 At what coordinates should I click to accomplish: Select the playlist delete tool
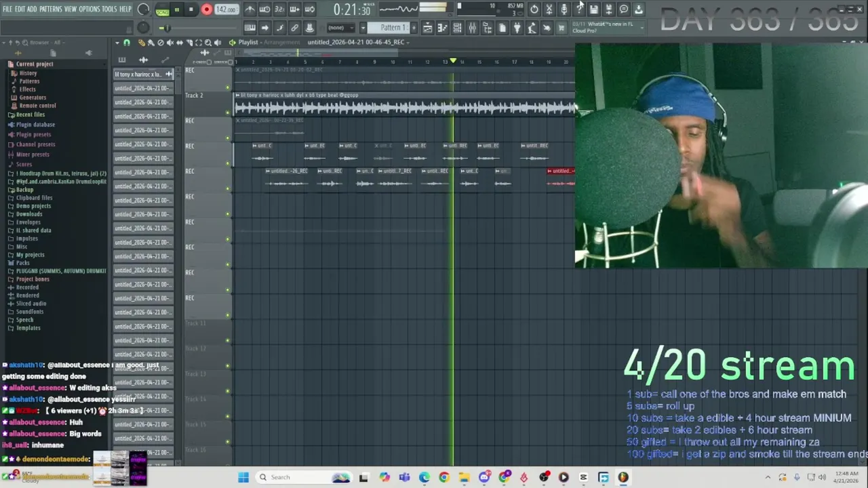(x=160, y=43)
